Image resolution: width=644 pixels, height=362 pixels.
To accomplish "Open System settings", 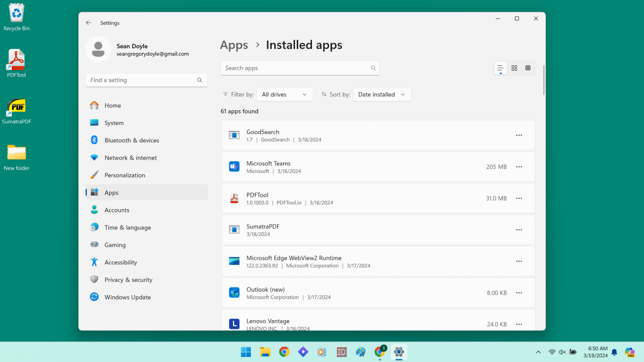I will click(x=147, y=123).
